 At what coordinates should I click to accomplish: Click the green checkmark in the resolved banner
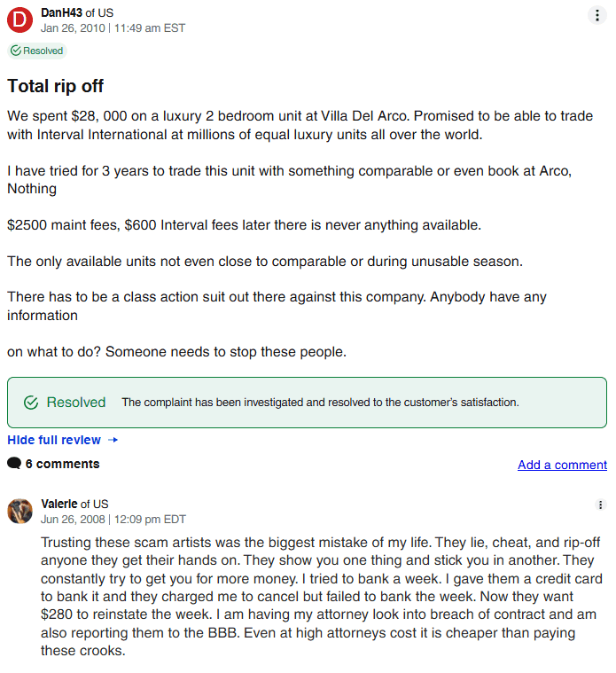31,403
